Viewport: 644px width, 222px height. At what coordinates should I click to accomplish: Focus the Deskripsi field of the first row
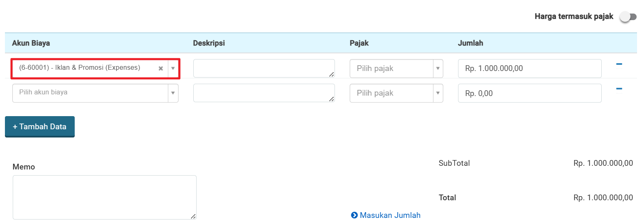[264, 69]
